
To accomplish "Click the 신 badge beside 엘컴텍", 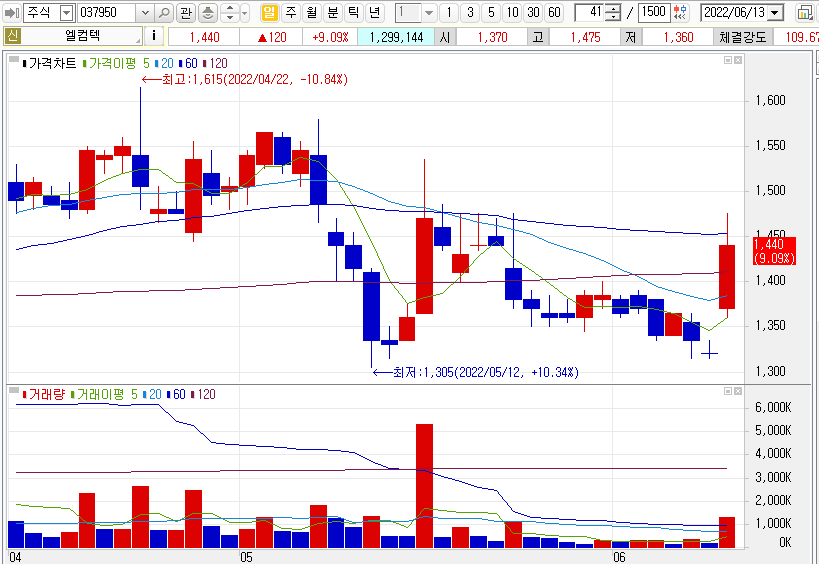I will click(12, 36).
